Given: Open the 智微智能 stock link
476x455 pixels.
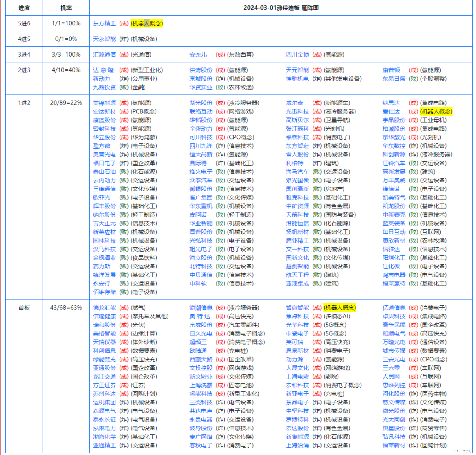Looking at the screenshot, I should pyautogui.click(x=297, y=308).
